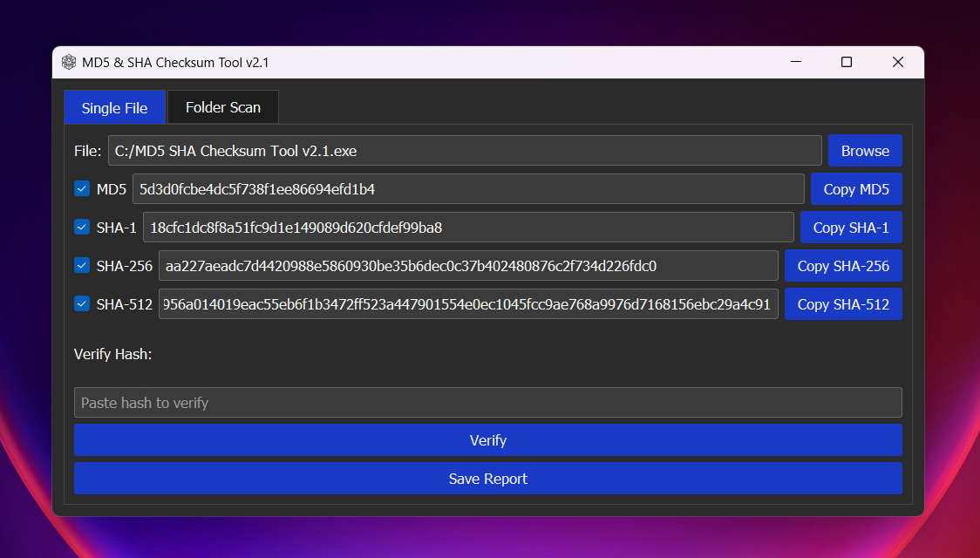Disable the SHA-256 checkbox

(x=82, y=266)
